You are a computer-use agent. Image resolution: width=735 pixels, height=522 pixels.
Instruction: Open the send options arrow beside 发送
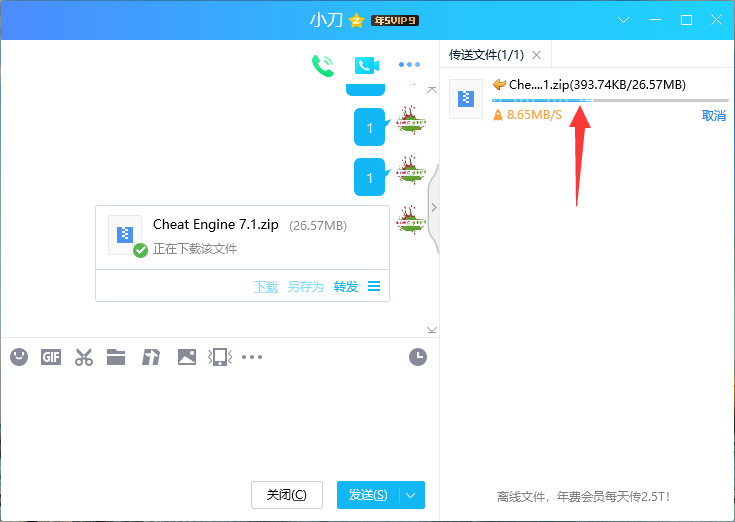pos(413,495)
